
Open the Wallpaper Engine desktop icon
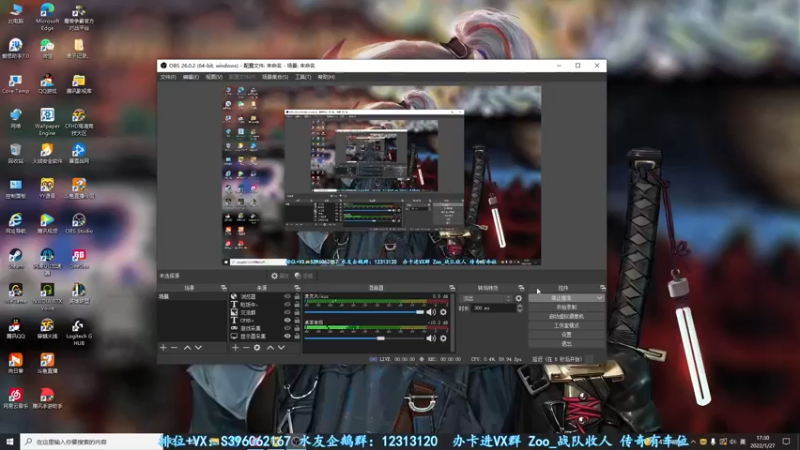[x=47, y=122]
